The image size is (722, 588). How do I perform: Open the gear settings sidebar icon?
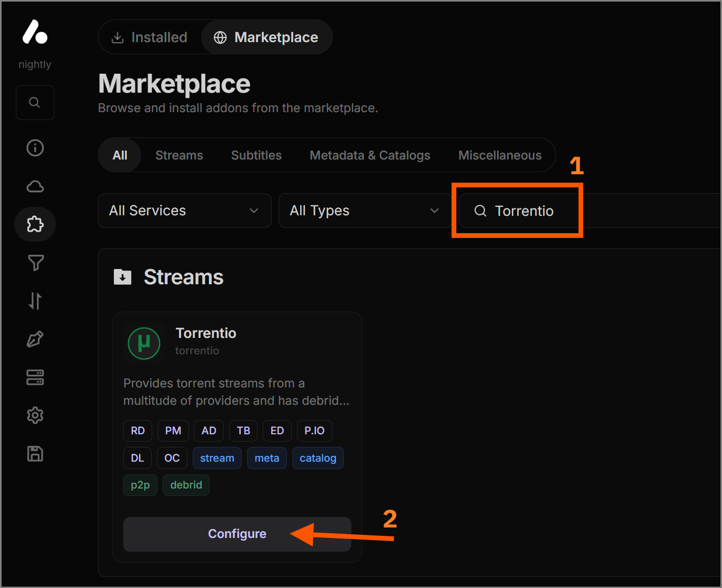point(35,415)
